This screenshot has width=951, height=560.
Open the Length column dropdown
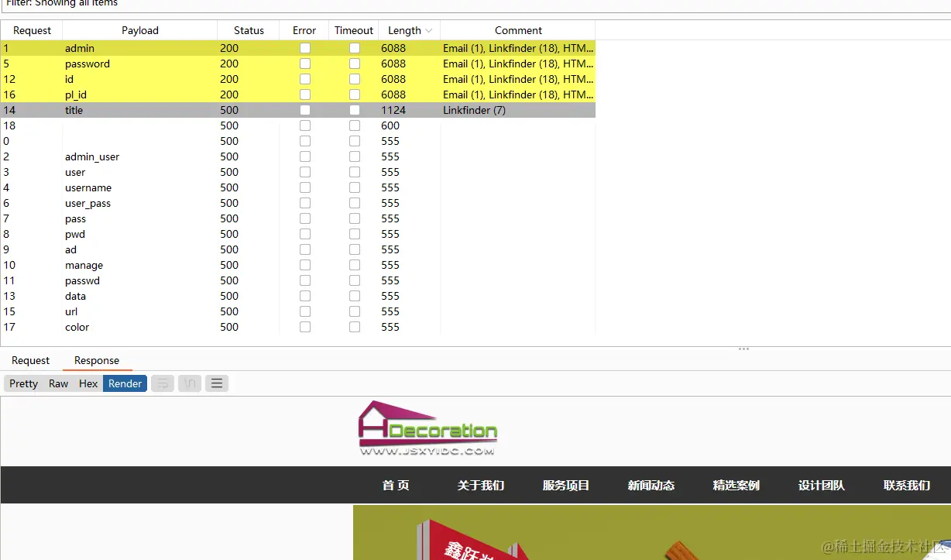pos(427,30)
